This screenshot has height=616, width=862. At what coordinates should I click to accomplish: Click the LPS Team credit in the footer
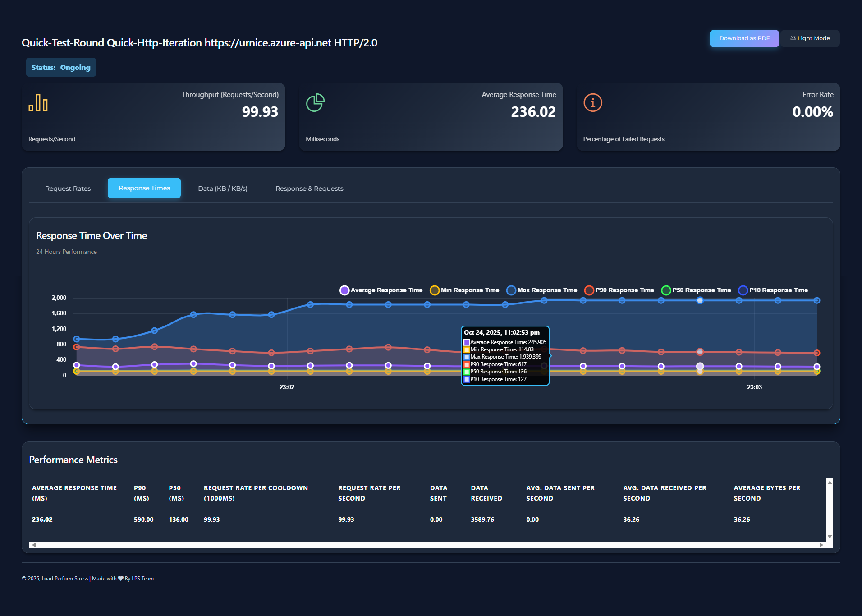point(141,578)
